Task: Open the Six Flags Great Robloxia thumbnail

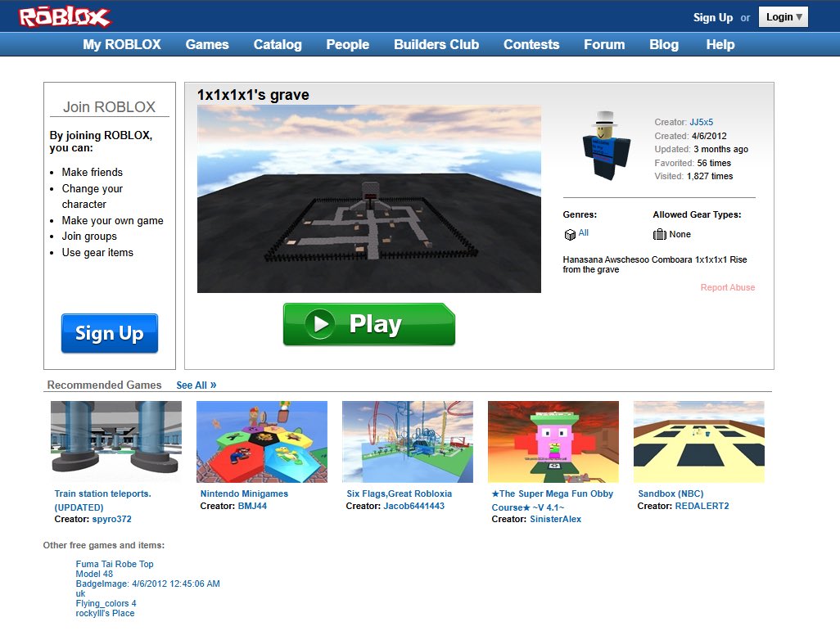Action: (408, 442)
